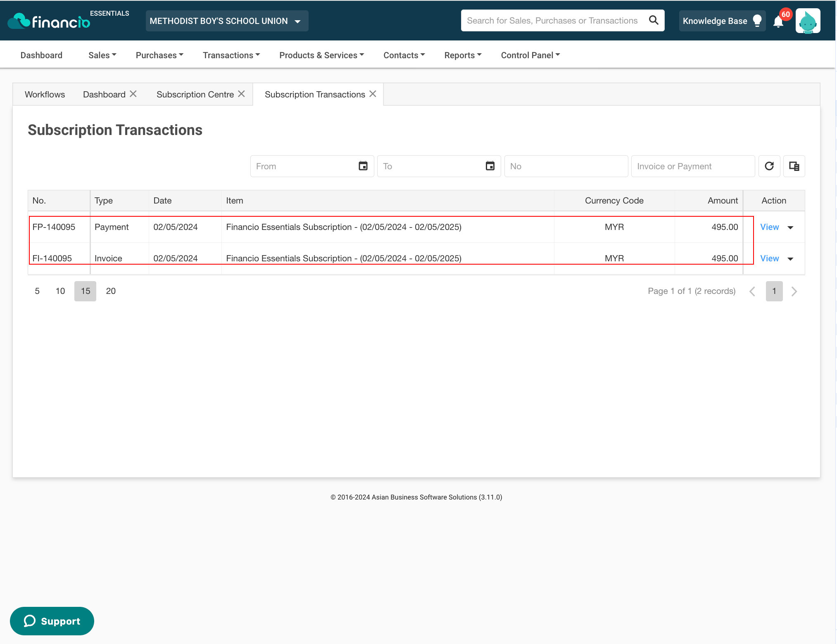Open the Dashboard nav item

41,55
